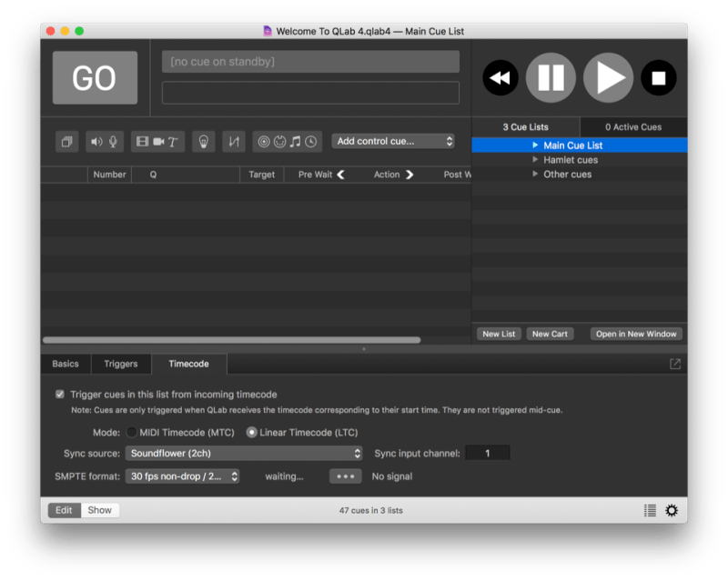Select the Mic cue icon

112,142
